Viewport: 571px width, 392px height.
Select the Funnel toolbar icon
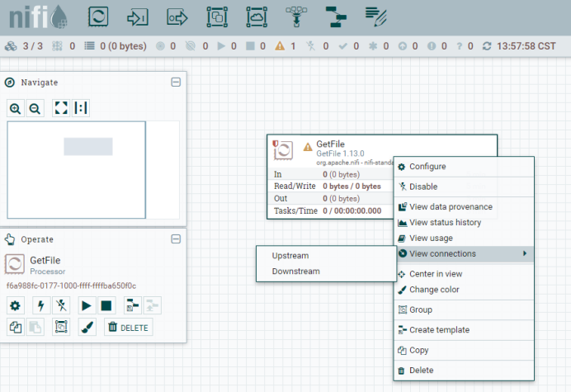coord(296,17)
